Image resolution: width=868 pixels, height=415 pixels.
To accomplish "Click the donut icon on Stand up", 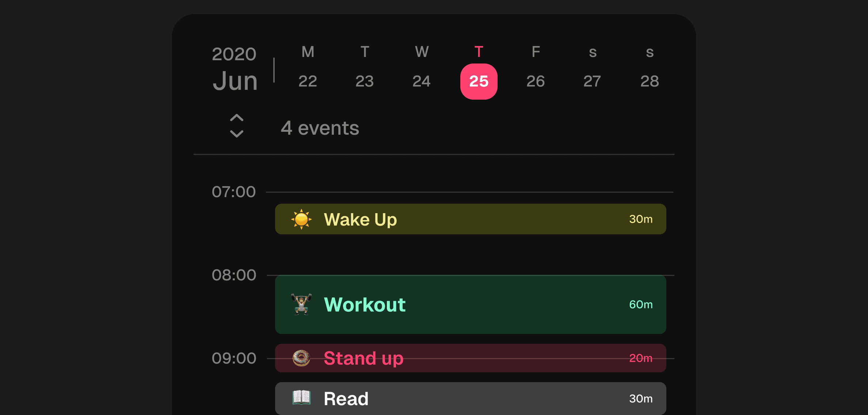I will coord(301,358).
